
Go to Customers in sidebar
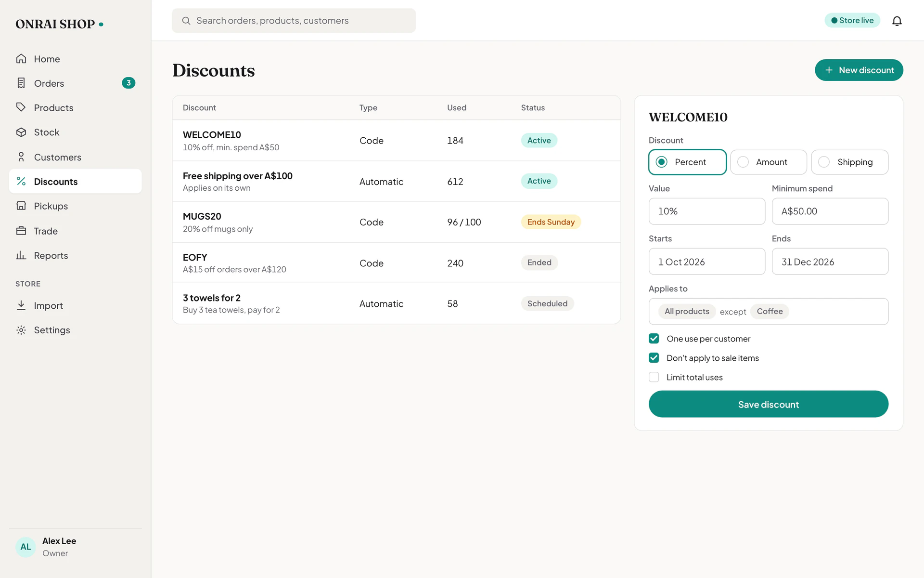pyautogui.click(x=75, y=157)
